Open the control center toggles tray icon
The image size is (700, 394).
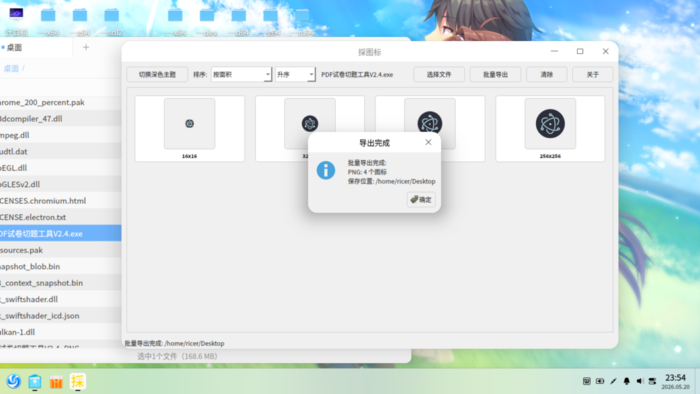click(653, 381)
